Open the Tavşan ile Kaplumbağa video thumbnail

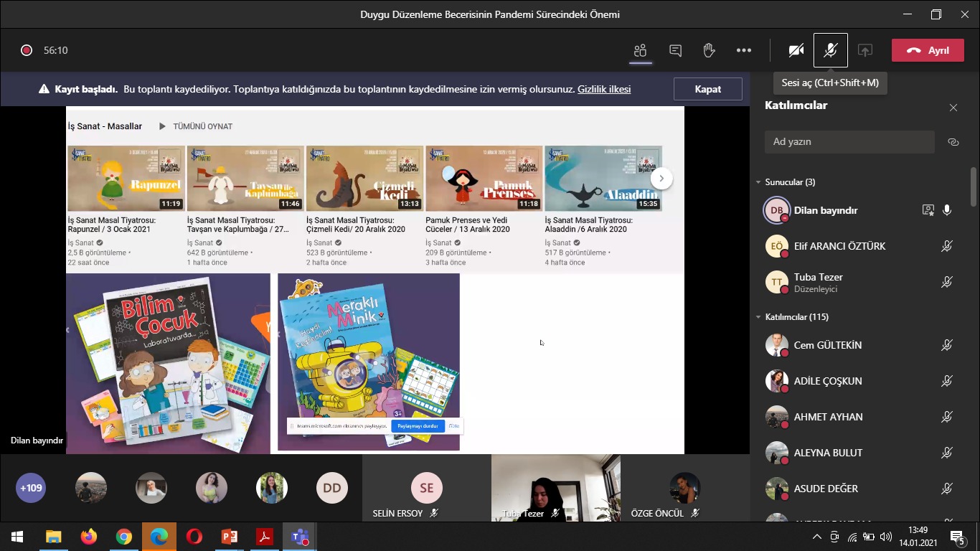[x=245, y=178]
